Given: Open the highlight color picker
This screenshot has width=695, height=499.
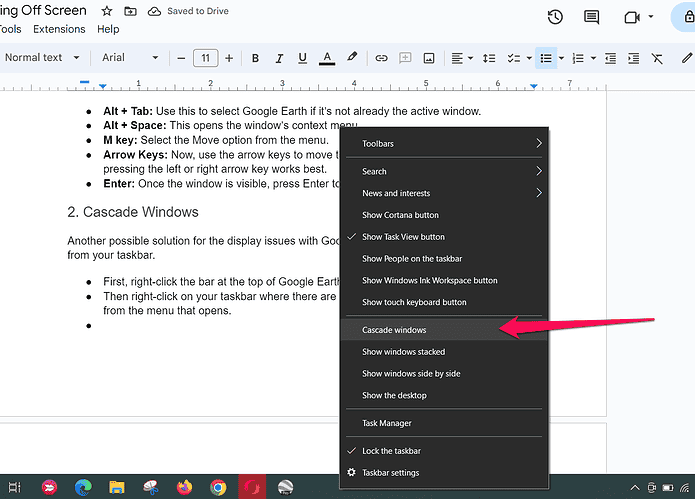Looking at the screenshot, I should (352, 58).
